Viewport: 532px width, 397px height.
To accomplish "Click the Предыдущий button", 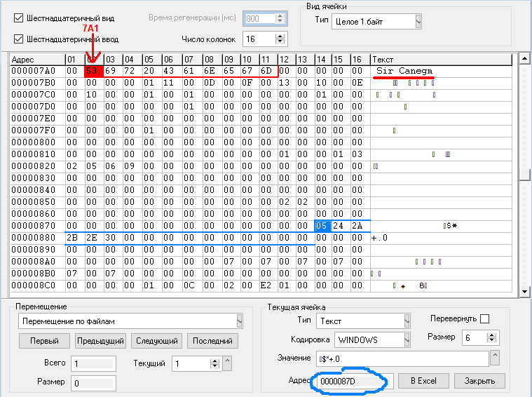I will click(x=100, y=341).
